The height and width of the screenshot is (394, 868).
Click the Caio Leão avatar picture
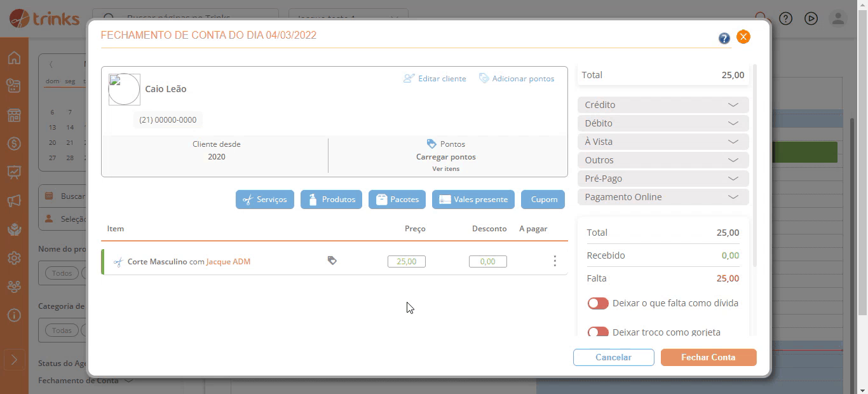click(x=125, y=89)
